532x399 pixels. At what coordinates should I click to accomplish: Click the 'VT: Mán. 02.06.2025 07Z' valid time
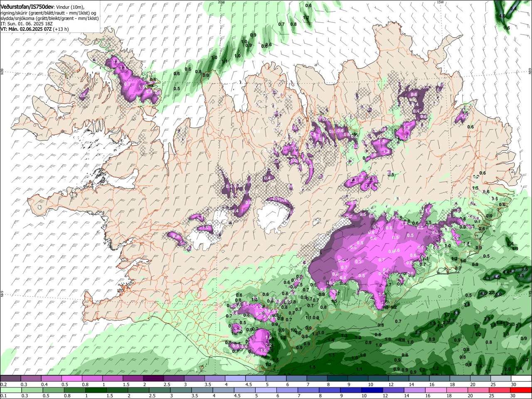(26, 29)
